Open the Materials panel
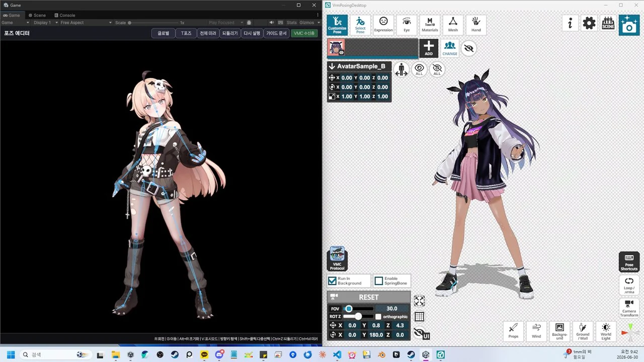 pos(430,25)
